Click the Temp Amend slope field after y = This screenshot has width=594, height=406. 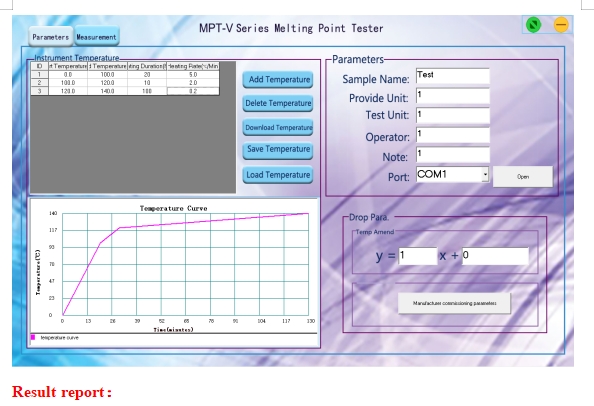click(417, 256)
